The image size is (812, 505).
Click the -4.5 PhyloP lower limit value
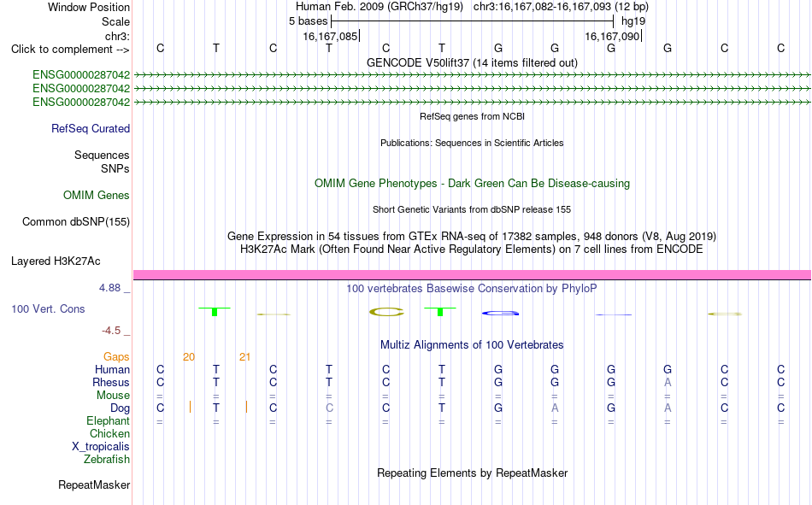111,331
